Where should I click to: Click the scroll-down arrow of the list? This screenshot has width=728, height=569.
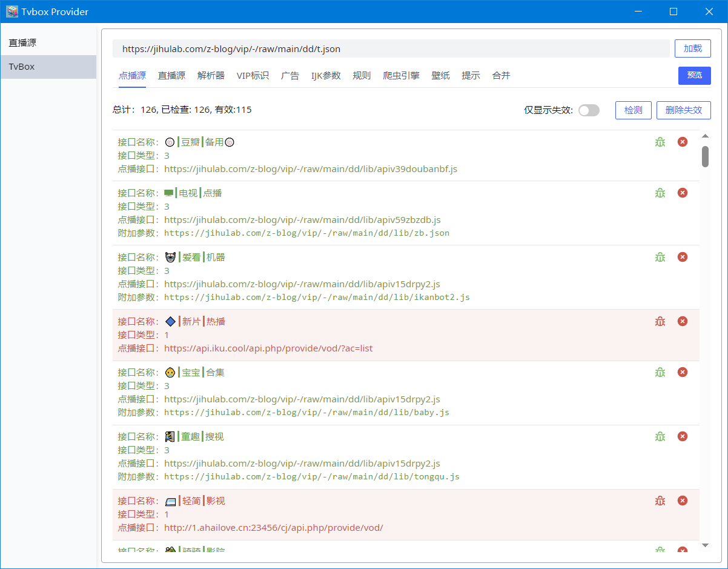pyautogui.click(x=705, y=545)
